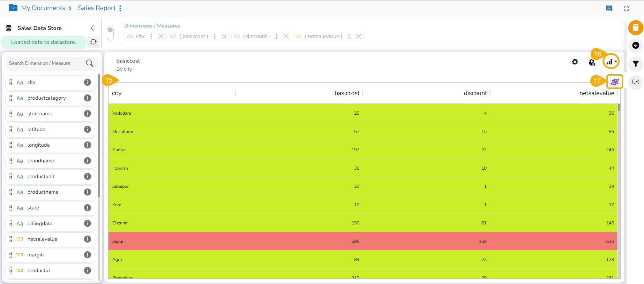Select the storename dimension item

(x=51, y=114)
